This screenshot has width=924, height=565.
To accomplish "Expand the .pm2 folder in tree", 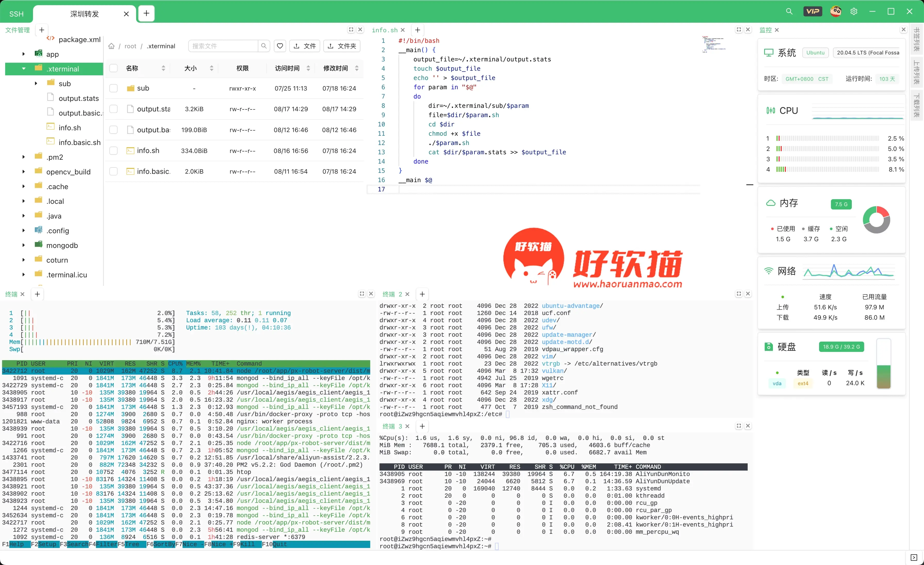I will (x=23, y=157).
